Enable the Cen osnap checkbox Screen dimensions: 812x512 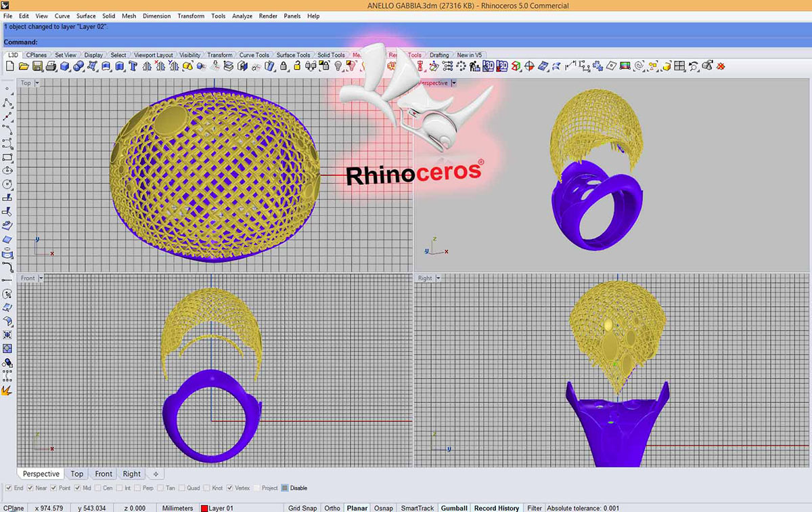tap(98, 488)
